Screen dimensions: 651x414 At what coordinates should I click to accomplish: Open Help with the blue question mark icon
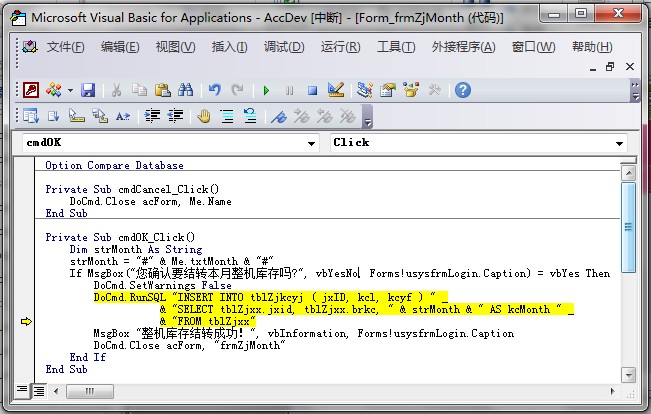[x=463, y=90]
